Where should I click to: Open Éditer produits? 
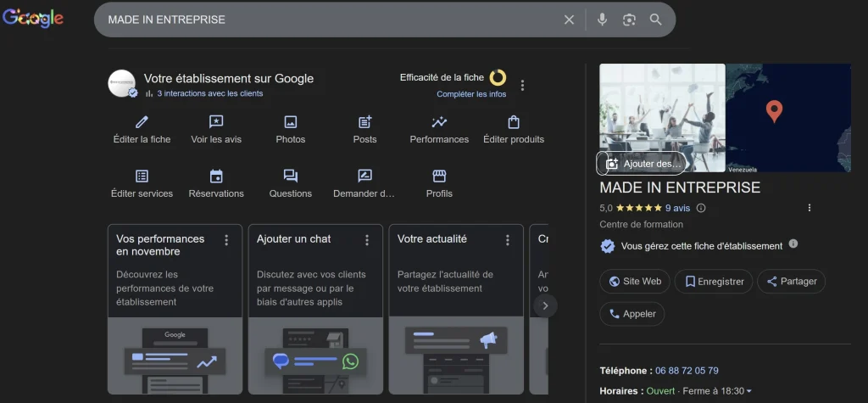click(x=514, y=131)
